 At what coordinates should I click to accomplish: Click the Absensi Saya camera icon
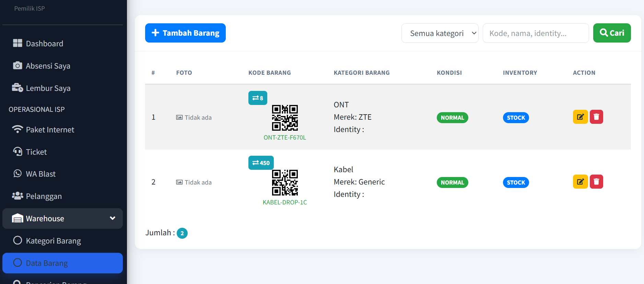pyautogui.click(x=17, y=66)
